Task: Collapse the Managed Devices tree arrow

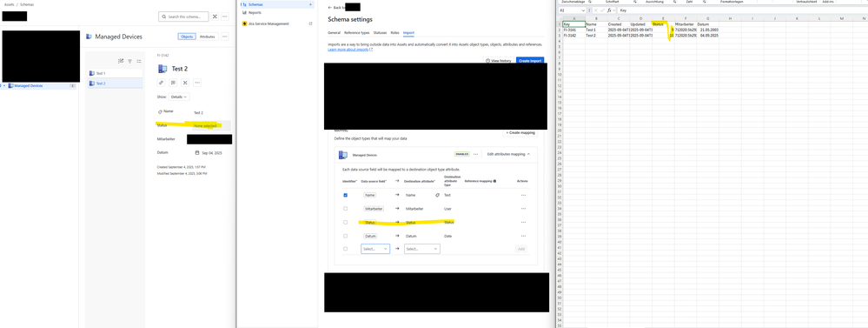Action: (4, 86)
